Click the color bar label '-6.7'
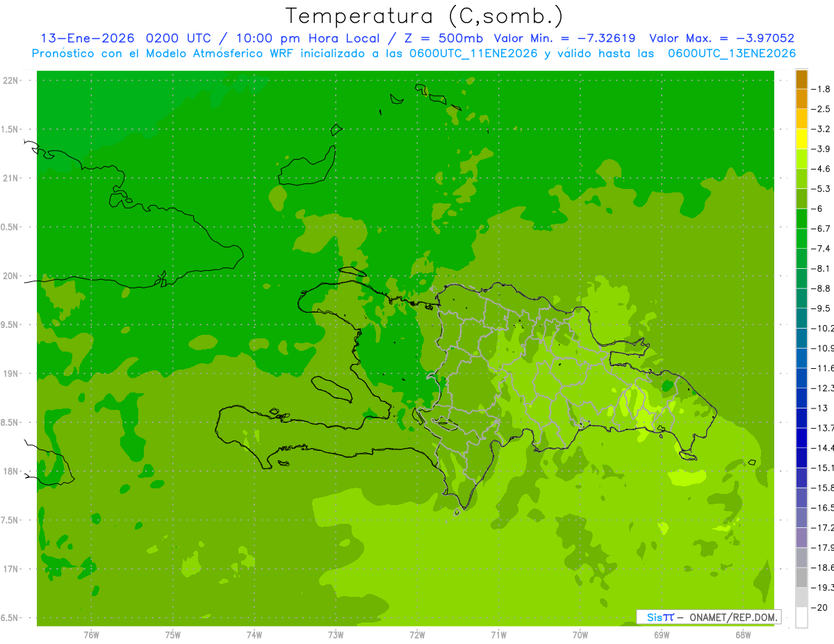Image resolution: width=834 pixels, height=644 pixels. [x=821, y=229]
